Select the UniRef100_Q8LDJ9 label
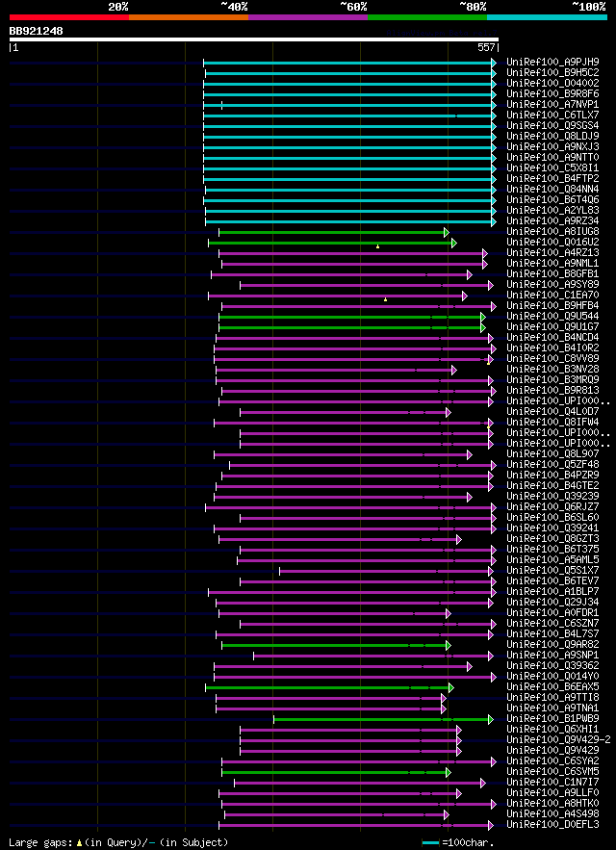The height and width of the screenshot is (850, 616). pyautogui.click(x=552, y=136)
